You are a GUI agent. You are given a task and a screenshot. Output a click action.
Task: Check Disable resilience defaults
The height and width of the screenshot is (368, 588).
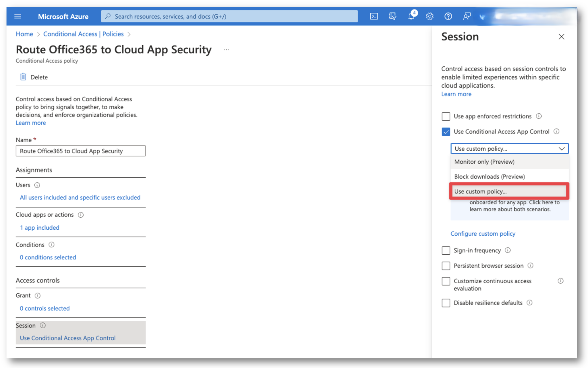[x=446, y=303]
